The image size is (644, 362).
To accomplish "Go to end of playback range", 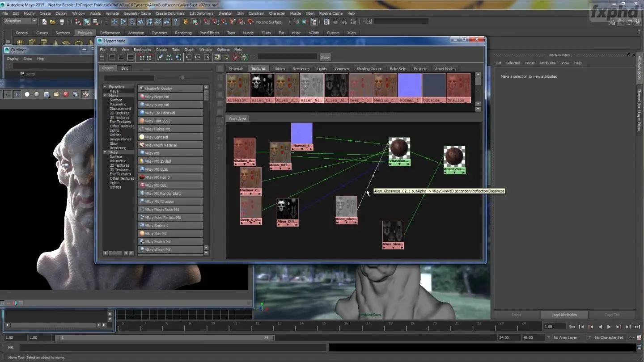I will pos(637,327).
